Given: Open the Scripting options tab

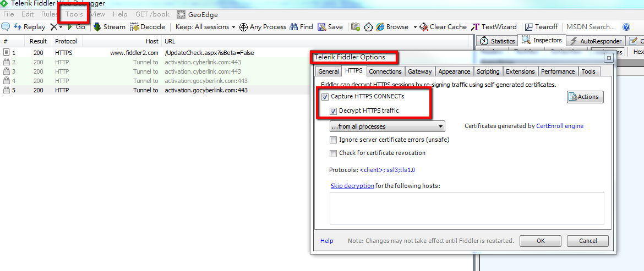Looking at the screenshot, I should (x=488, y=71).
